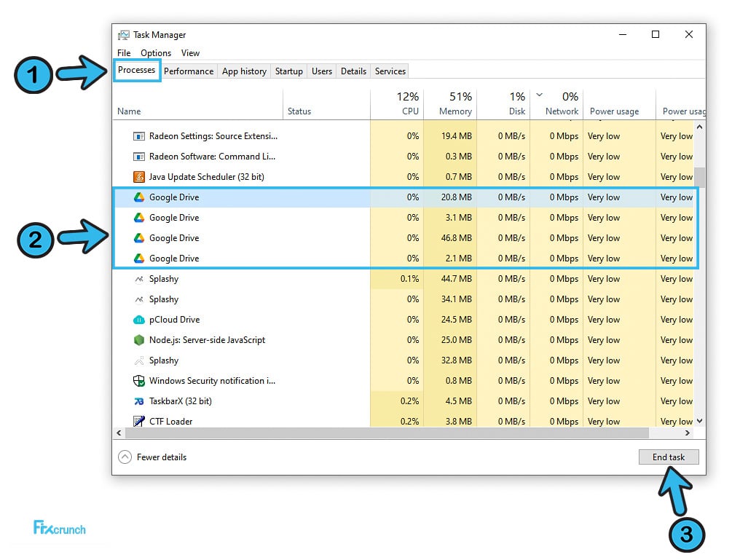Click the TaskbarX process icon

[138, 401]
